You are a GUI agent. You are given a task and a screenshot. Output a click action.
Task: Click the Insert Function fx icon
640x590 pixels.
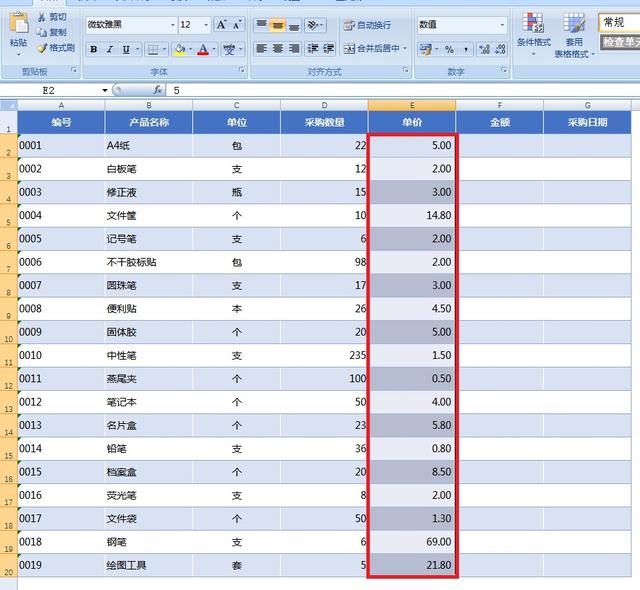(x=158, y=90)
